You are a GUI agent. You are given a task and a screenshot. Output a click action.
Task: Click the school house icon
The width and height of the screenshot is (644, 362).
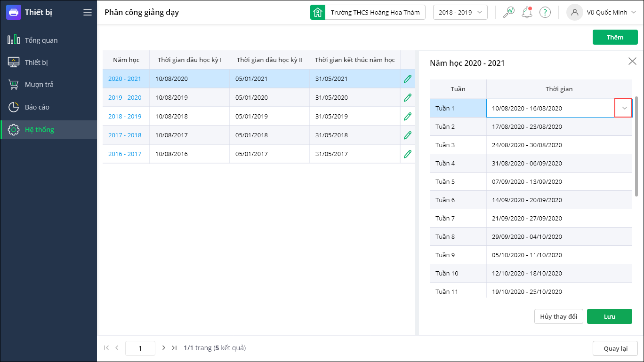pos(318,12)
